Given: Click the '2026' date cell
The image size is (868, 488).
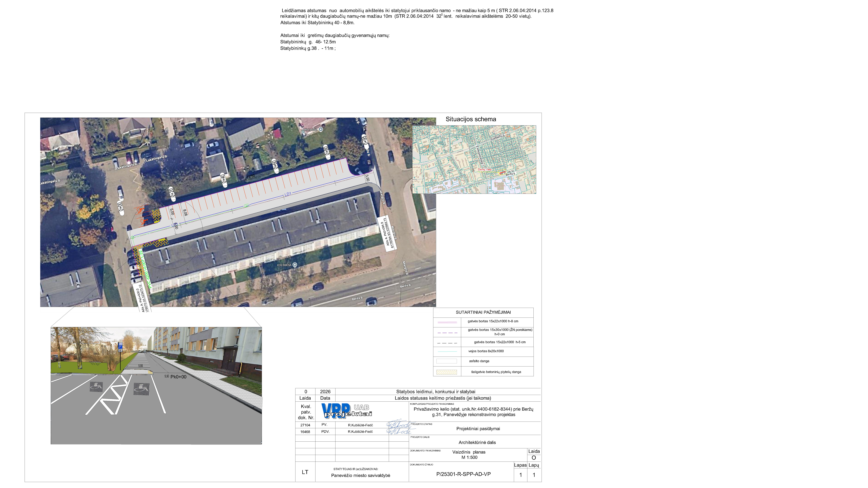Looking at the screenshot, I should 325,392.
